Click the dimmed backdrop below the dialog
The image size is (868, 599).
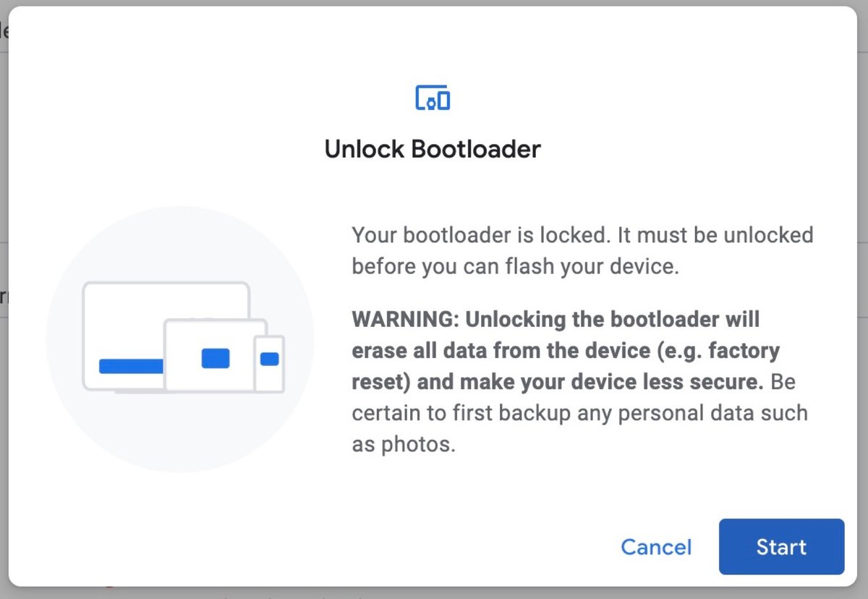pyautogui.click(x=434, y=593)
